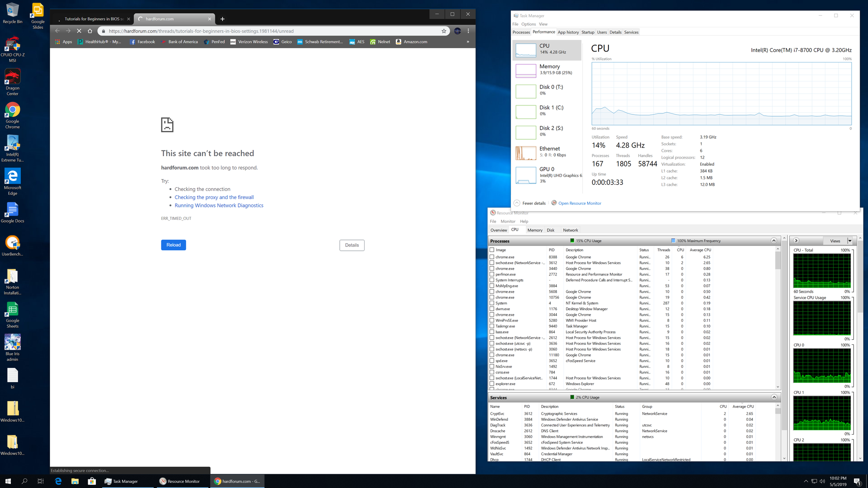This screenshot has height=488, width=868.
Task: Switch to the Network tab in Resource Monitor
Action: (x=570, y=230)
